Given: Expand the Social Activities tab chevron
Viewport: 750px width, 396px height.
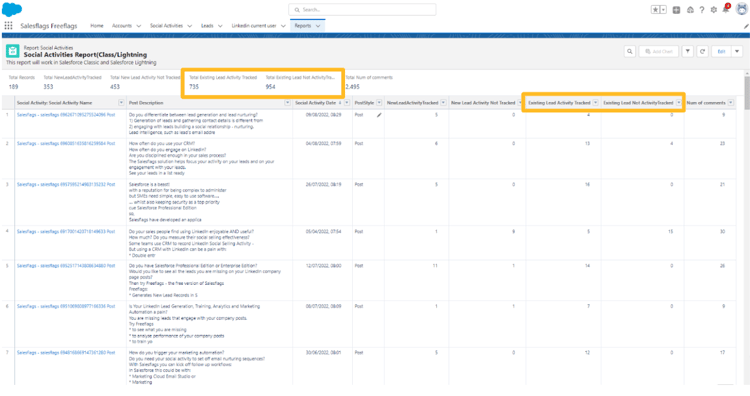Looking at the screenshot, I should (189, 26).
